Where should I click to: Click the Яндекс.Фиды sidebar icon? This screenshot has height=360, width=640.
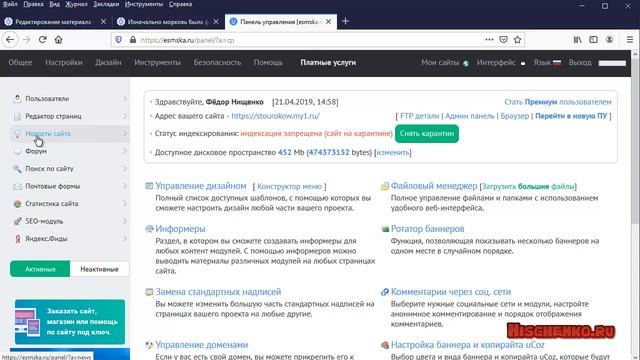coord(17,239)
